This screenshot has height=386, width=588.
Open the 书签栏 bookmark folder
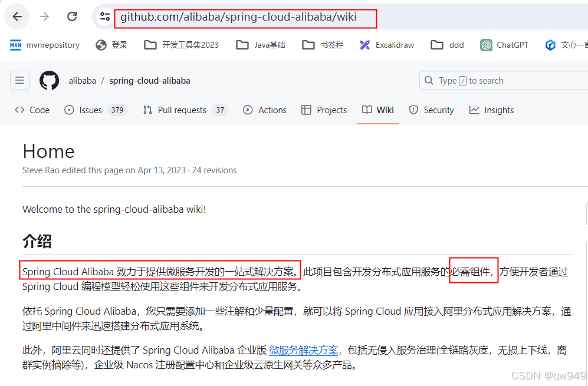point(323,45)
